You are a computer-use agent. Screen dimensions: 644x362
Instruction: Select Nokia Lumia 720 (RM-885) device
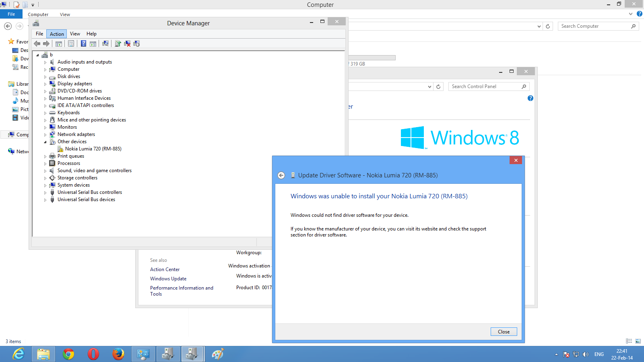click(x=93, y=149)
